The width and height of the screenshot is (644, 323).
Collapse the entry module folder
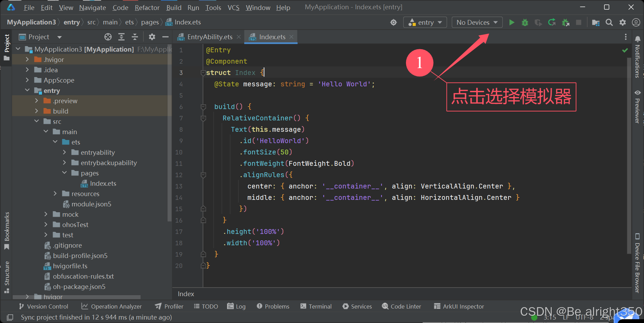(27, 90)
